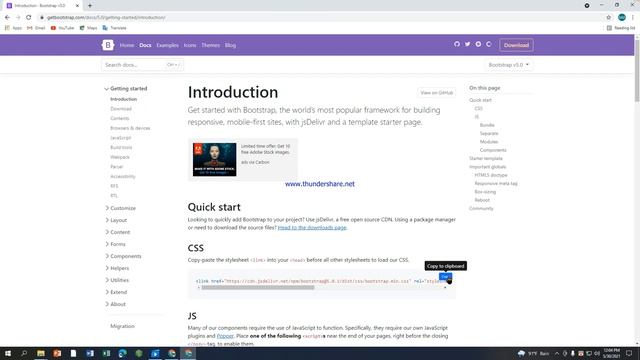Open PowerPoint from taskbar

pyautogui.click(x=57, y=353)
